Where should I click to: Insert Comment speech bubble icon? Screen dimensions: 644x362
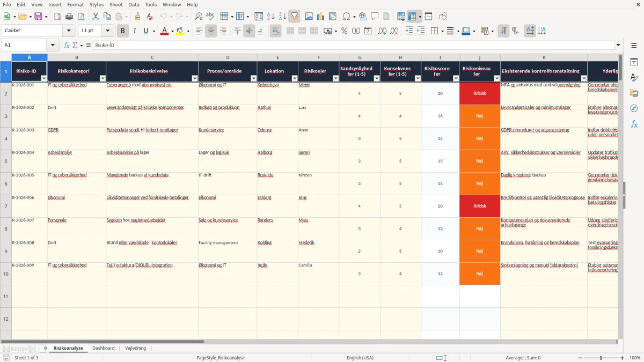(375, 17)
